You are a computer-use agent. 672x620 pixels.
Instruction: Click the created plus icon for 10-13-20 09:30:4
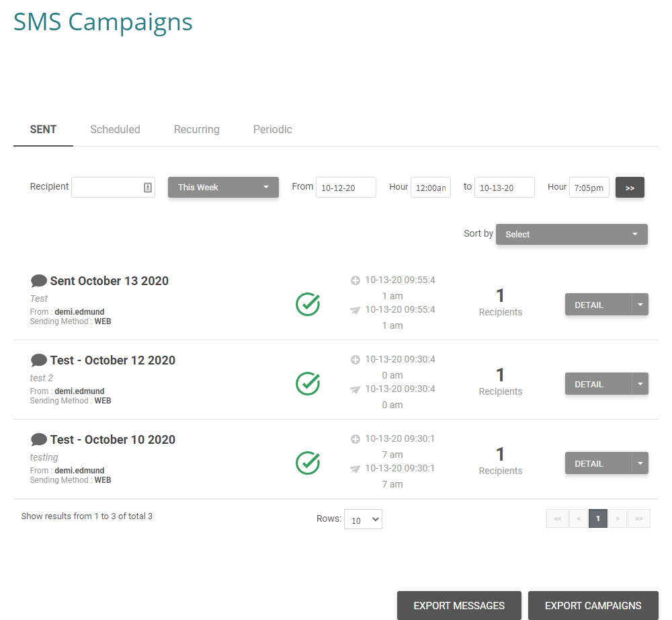[x=355, y=360]
